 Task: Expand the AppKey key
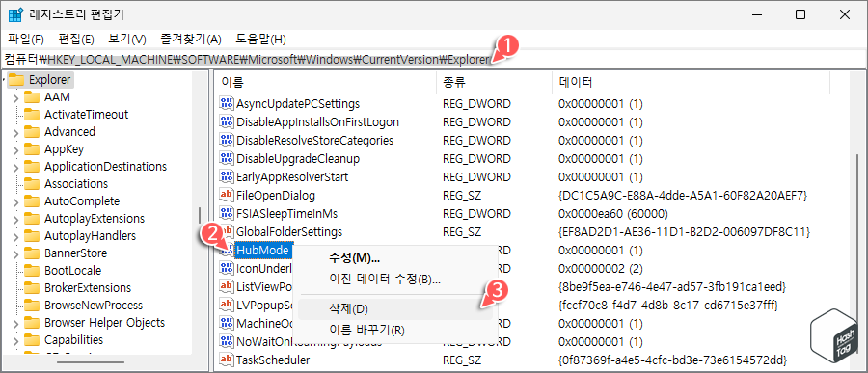click(15, 149)
